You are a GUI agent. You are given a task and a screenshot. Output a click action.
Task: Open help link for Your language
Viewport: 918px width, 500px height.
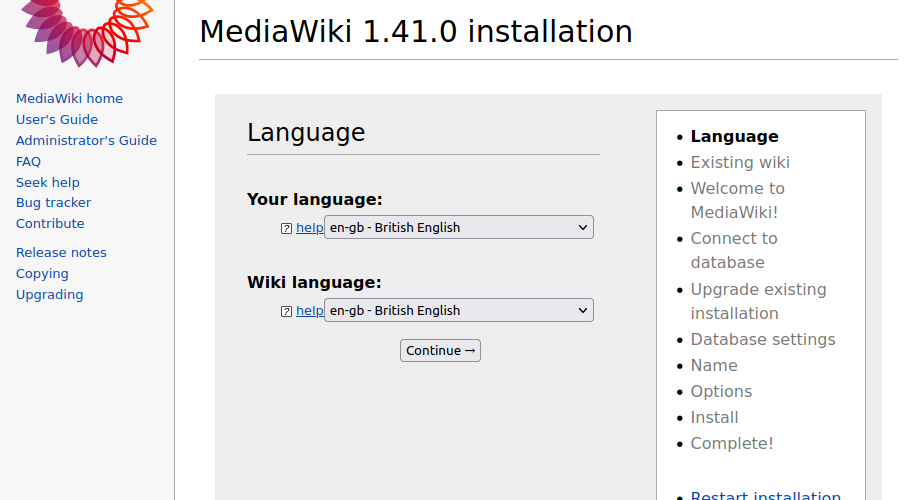[x=310, y=228]
